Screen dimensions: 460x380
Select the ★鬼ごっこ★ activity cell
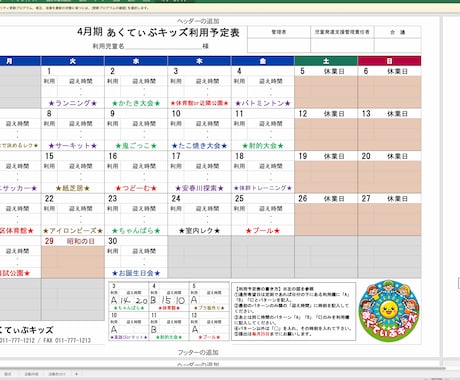pos(136,146)
